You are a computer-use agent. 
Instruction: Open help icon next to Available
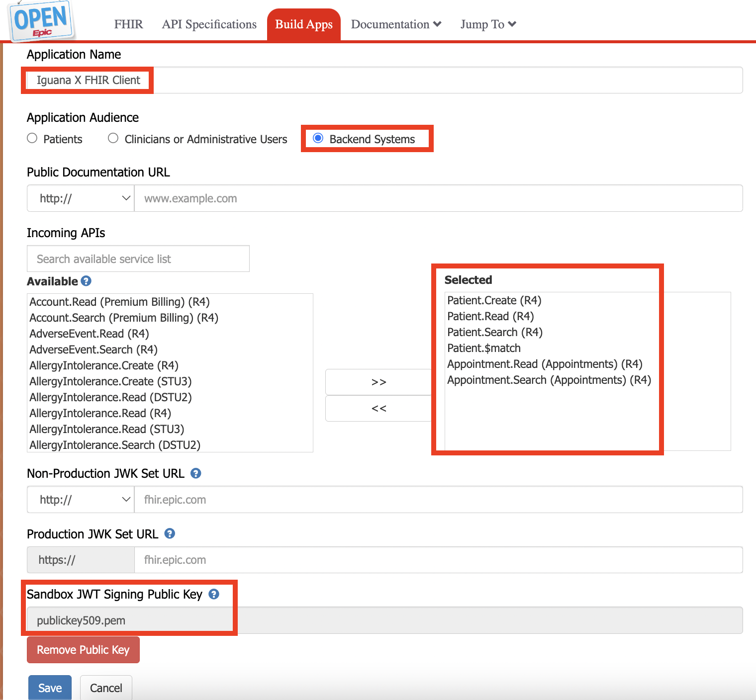pos(86,281)
